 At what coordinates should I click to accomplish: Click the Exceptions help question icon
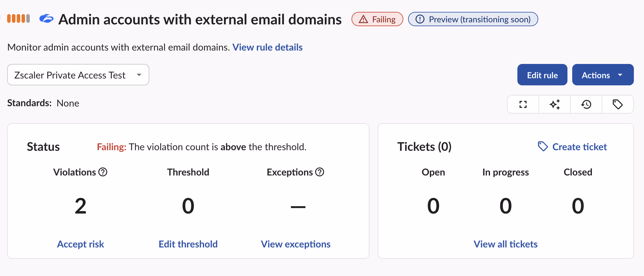[x=320, y=172]
